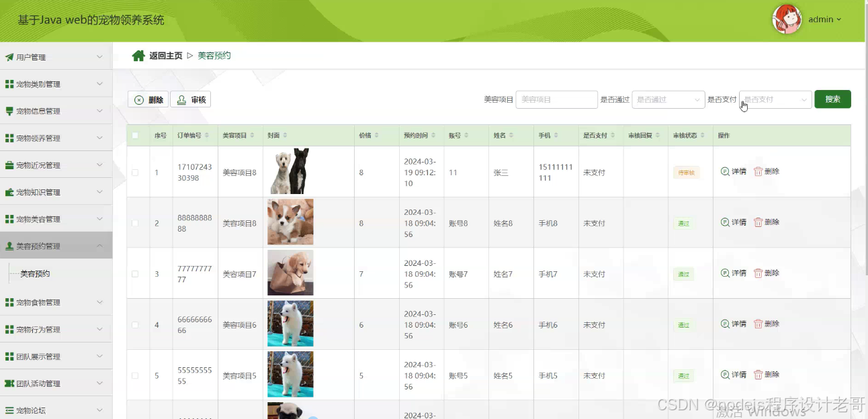Click the trash icon in 姓名5 row
The height and width of the screenshot is (419, 868).
coord(758,375)
